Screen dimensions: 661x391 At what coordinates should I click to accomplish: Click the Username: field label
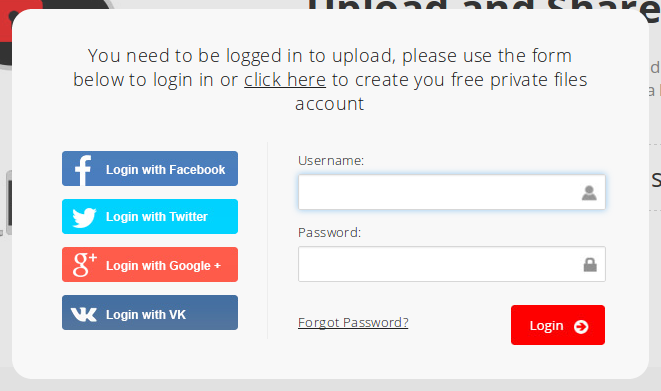pos(331,161)
